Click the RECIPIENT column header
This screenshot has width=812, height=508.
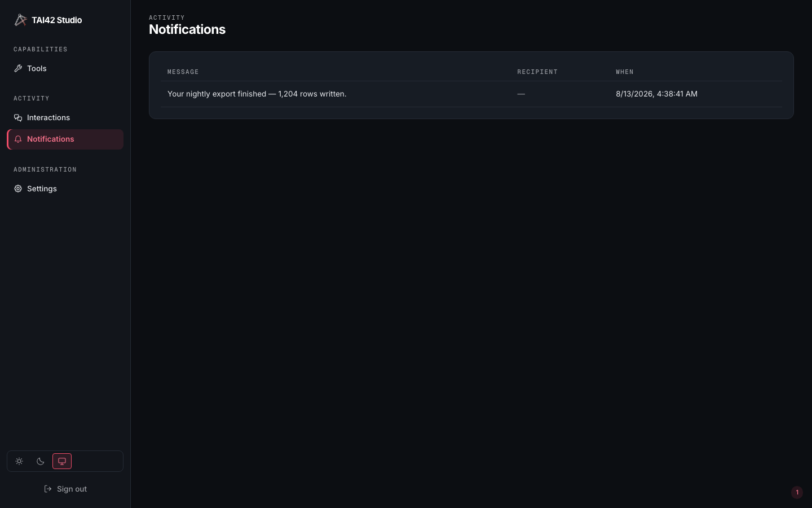tap(537, 72)
